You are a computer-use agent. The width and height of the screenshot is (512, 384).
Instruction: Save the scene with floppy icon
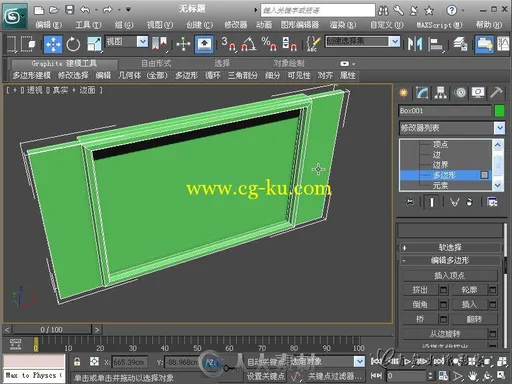click(69, 10)
